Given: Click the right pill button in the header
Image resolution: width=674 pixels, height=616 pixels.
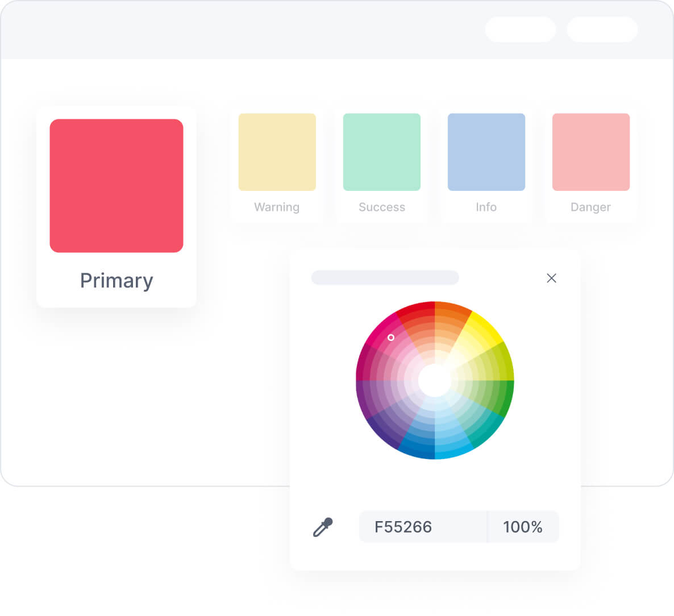Looking at the screenshot, I should (602, 30).
